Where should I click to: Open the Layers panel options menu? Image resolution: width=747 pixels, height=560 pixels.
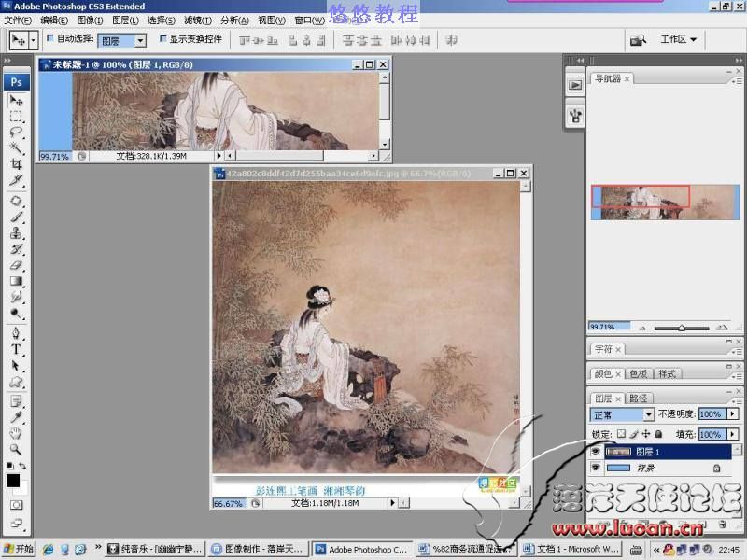(x=736, y=401)
